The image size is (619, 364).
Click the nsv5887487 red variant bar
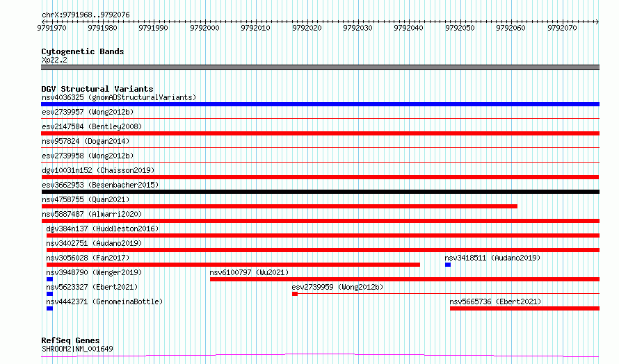point(320,221)
